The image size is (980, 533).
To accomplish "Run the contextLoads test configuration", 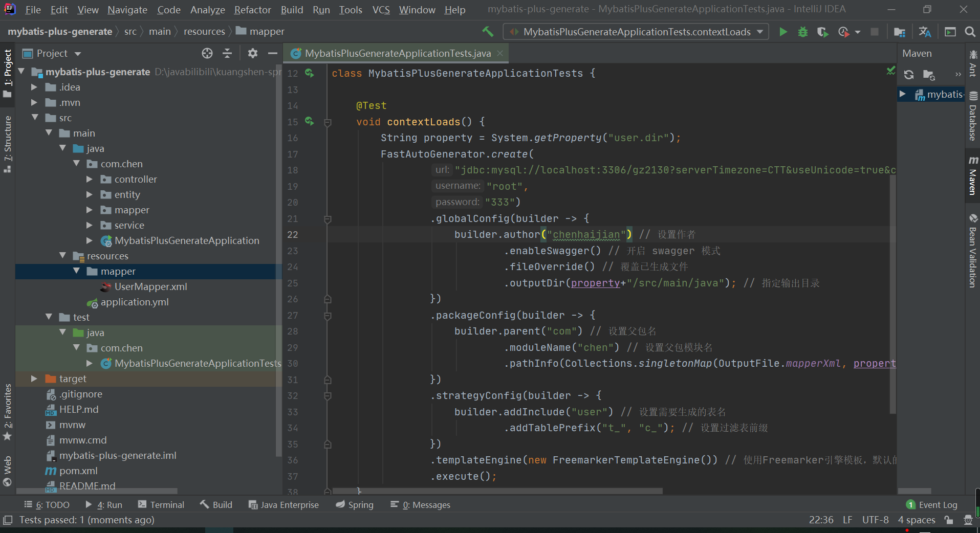I will pos(783,32).
